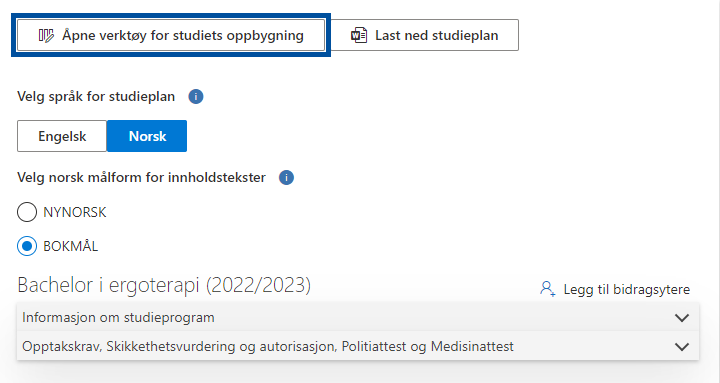Viewport: 720px width, 383px height.
Task: Expand the Opptakskrav section chevron
Action: (x=682, y=346)
